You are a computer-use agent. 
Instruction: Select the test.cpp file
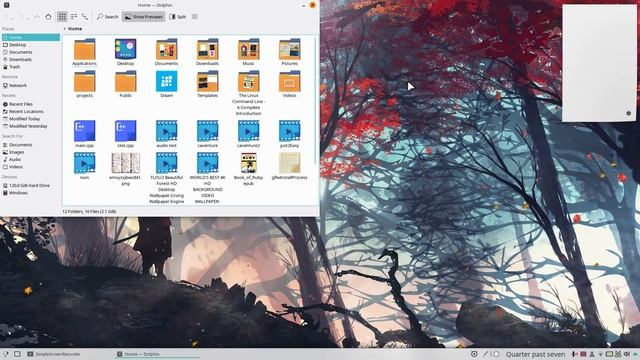125,131
